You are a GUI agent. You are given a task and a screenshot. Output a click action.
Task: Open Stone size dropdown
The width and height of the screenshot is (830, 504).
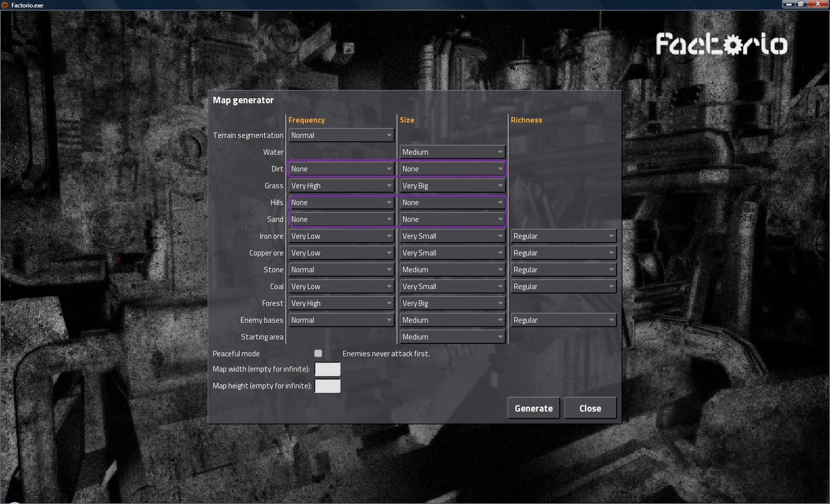[453, 270]
